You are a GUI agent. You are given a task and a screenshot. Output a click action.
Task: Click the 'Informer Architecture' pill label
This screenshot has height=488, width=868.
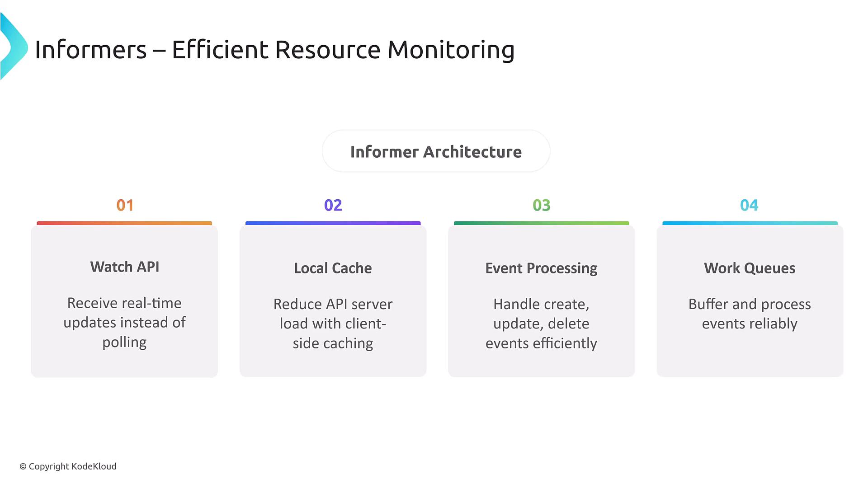pyautogui.click(x=436, y=151)
